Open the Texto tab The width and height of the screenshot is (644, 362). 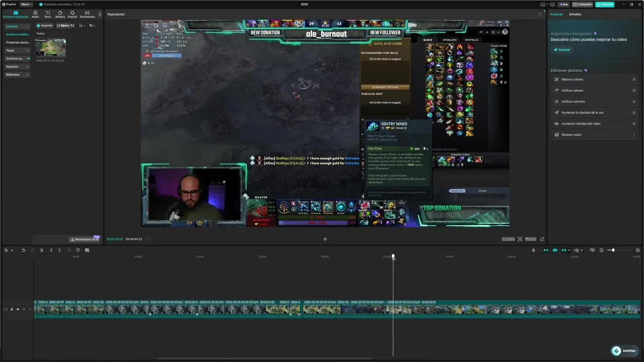(47, 14)
